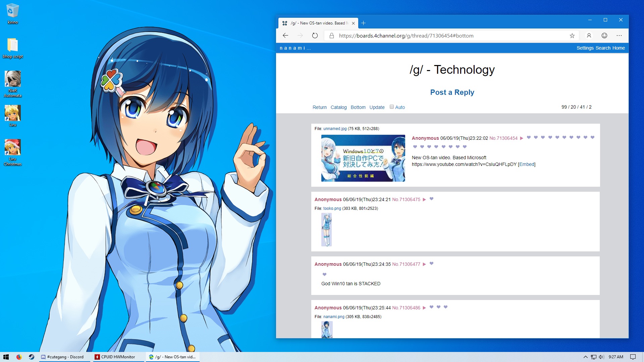Switch to #cutegang Discord taskbar window
The image size is (644, 362).
coord(65,357)
